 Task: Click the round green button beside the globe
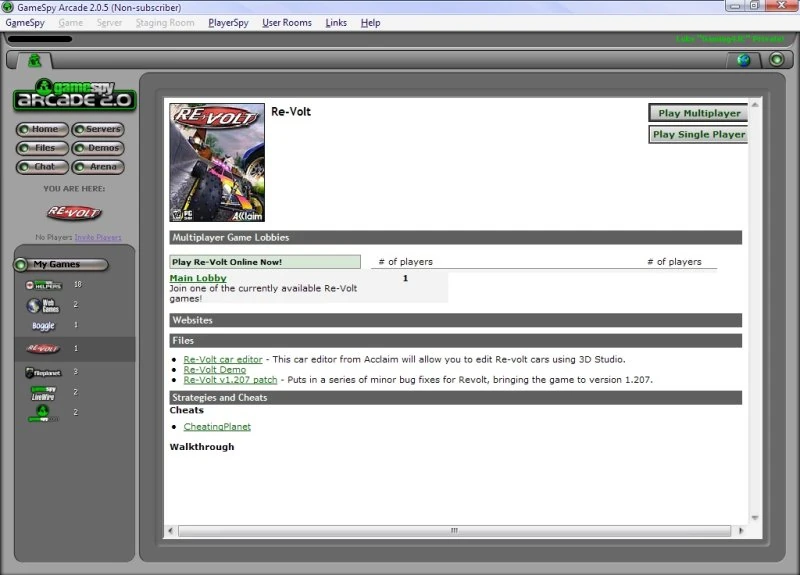coord(777,60)
